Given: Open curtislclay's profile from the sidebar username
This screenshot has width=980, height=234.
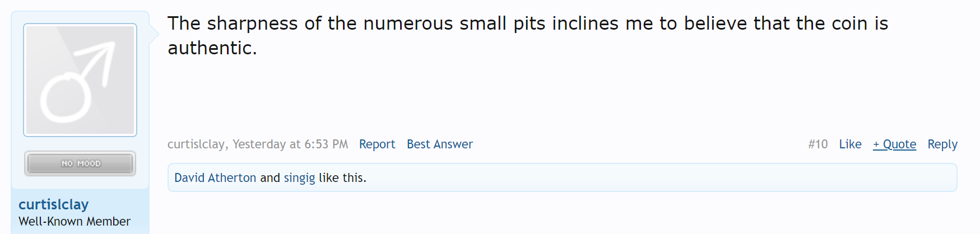Looking at the screenshot, I should (54, 204).
